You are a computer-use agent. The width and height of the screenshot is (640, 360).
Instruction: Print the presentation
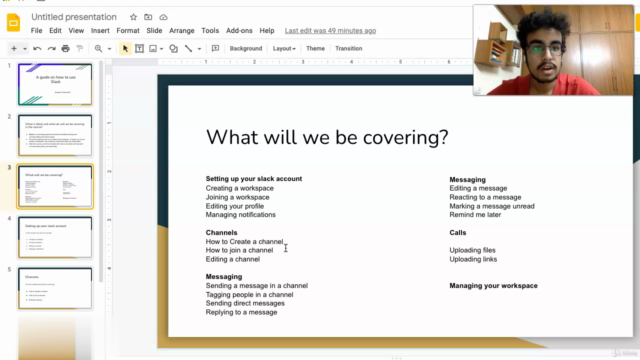tap(65, 49)
